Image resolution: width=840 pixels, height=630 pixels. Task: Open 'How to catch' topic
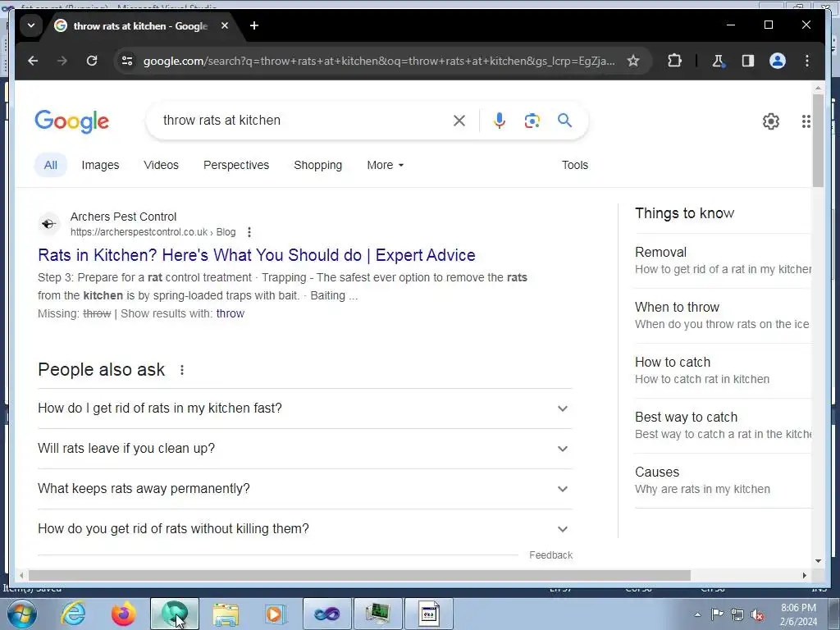pyautogui.click(x=723, y=370)
